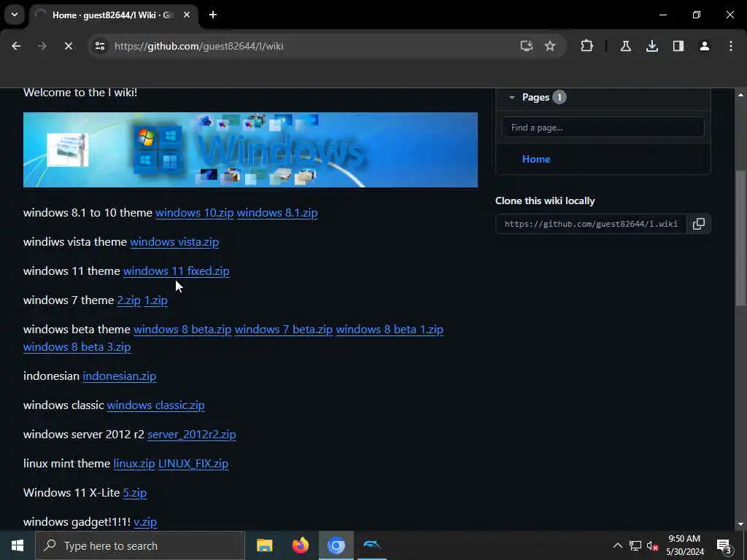Viewport: 747px width, 560px height.
Task: Open Chrome Labs flask icon
Action: (x=625, y=46)
